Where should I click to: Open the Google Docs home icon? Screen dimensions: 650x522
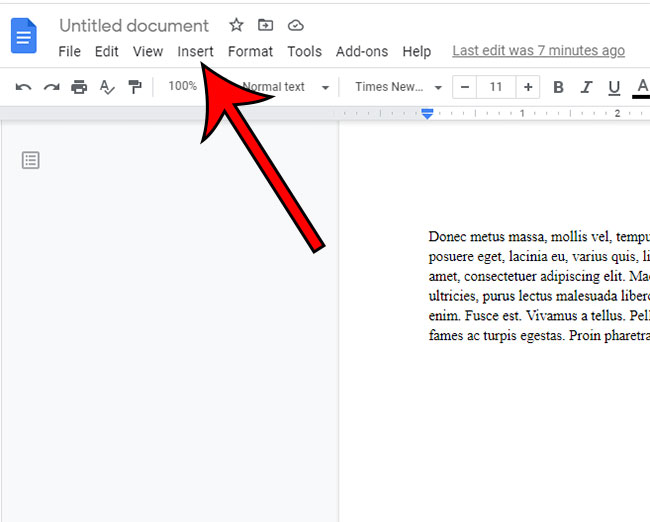pos(23,38)
